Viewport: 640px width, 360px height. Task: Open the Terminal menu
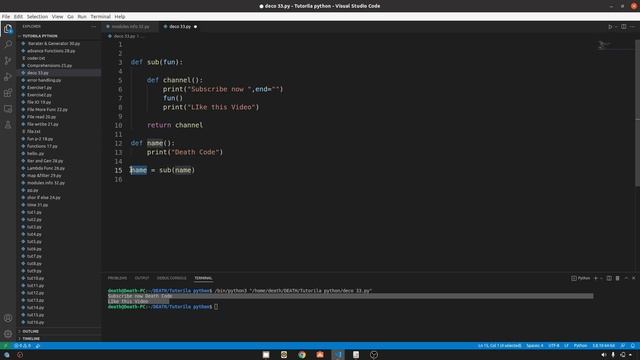pyautogui.click(x=100, y=17)
